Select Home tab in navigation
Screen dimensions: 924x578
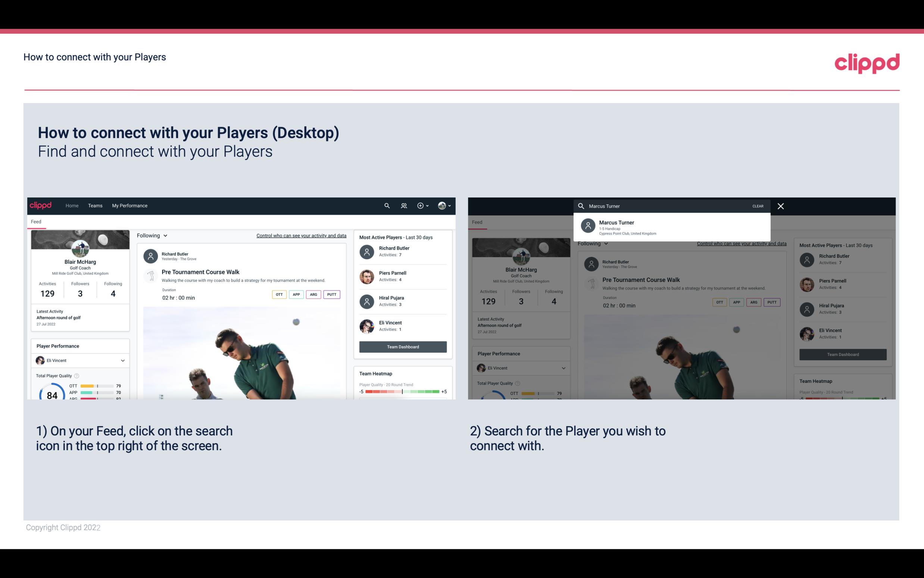[72, 205]
